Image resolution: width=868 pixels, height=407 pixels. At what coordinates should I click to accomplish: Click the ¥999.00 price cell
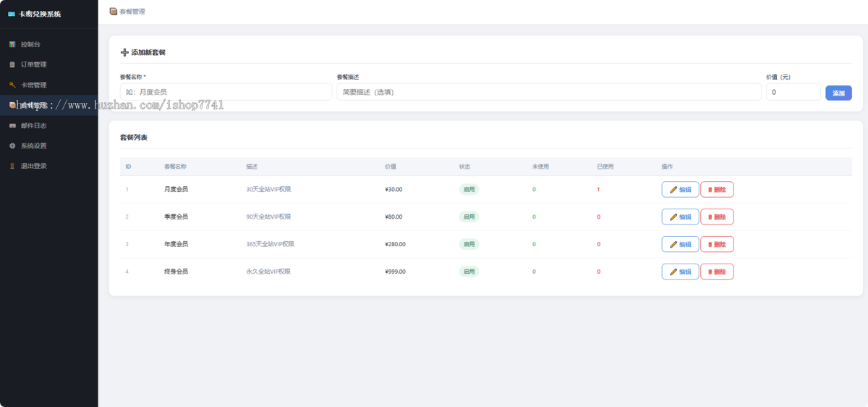click(396, 272)
